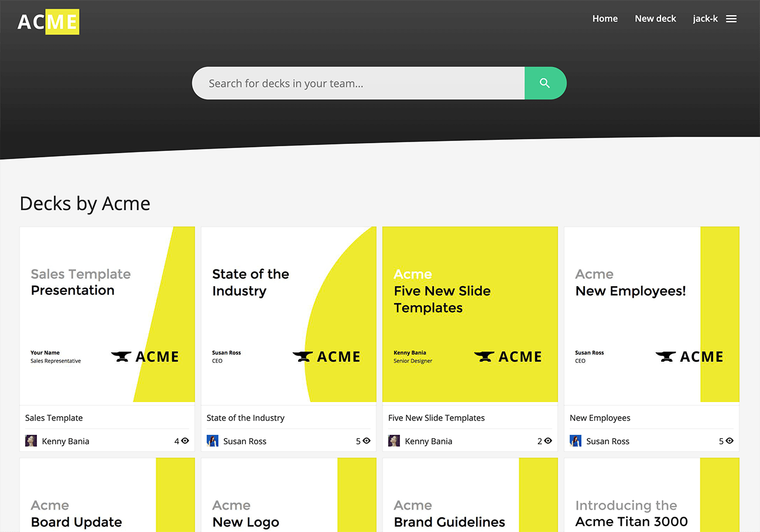
Task: Click the views eye icon on New Employees
Action: (x=730, y=441)
